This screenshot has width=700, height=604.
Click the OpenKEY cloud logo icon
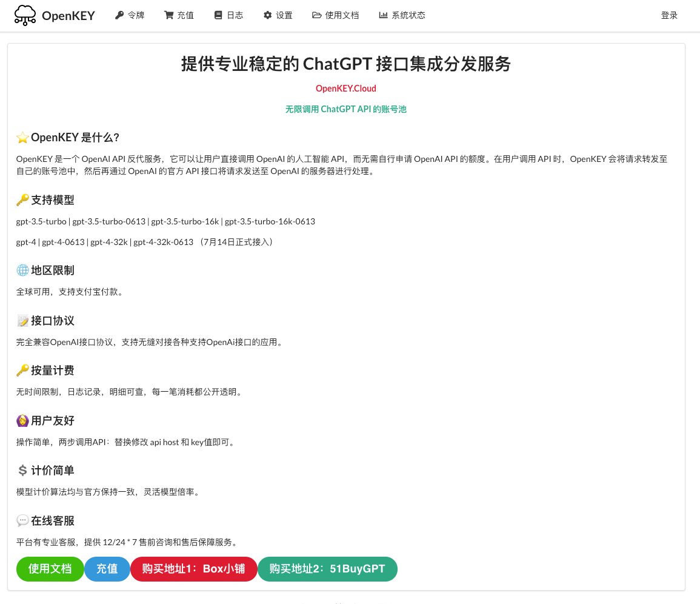pos(25,15)
